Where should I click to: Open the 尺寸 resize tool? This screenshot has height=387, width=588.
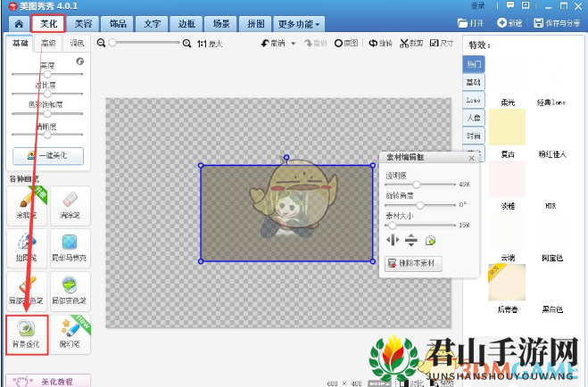click(442, 44)
